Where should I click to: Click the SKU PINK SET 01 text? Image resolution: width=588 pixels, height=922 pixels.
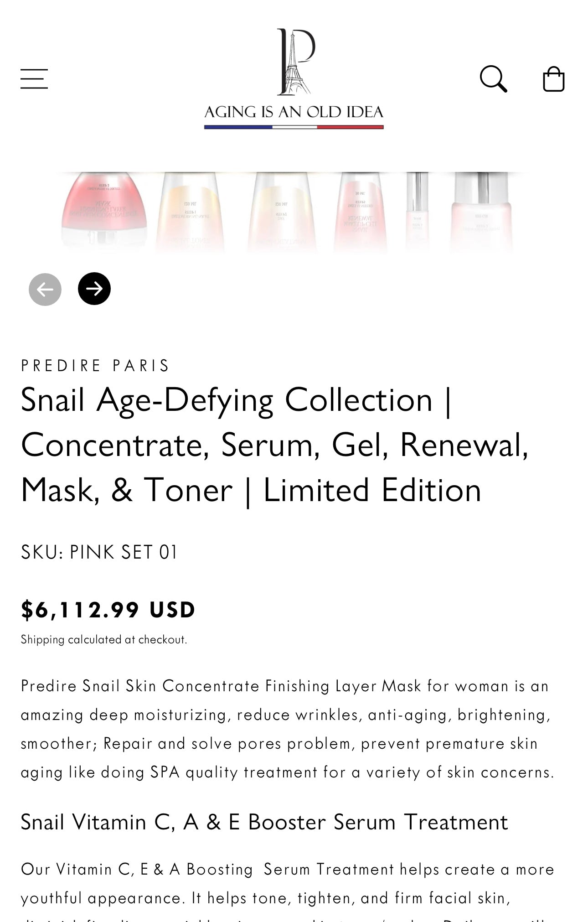tap(99, 552)
